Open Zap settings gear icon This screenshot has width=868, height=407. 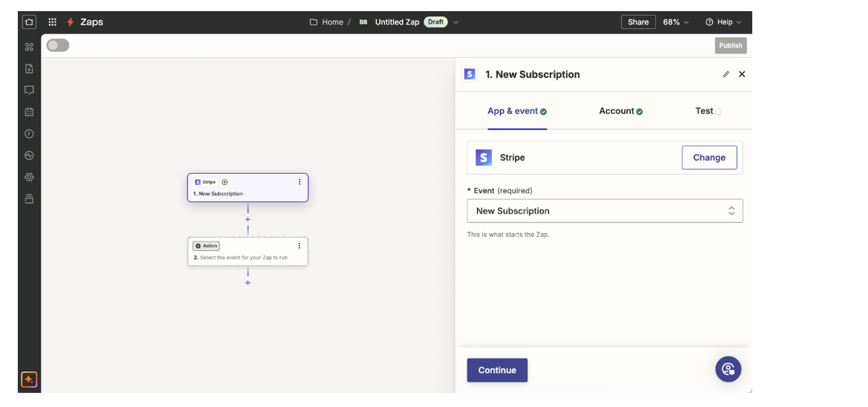point(30,178)
